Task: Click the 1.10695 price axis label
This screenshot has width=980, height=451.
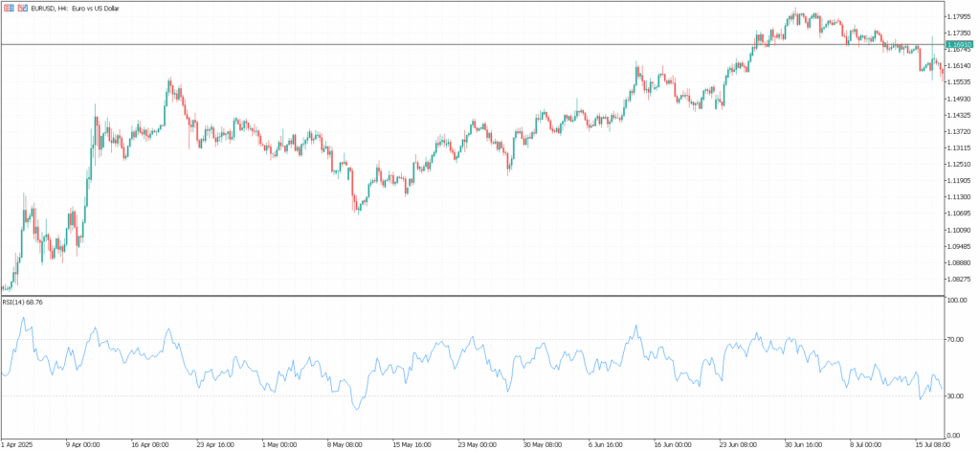Action: pos(959,214)
